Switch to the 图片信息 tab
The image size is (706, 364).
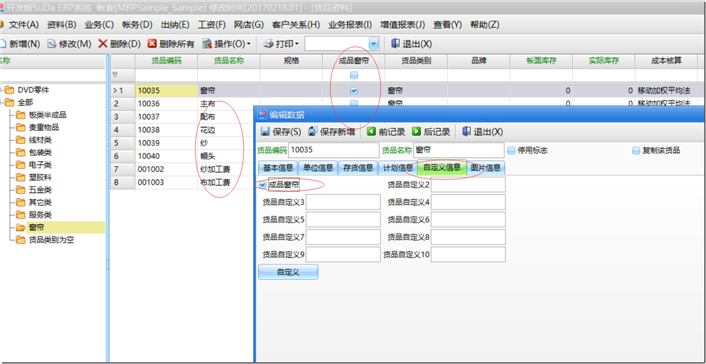(485, 168)
